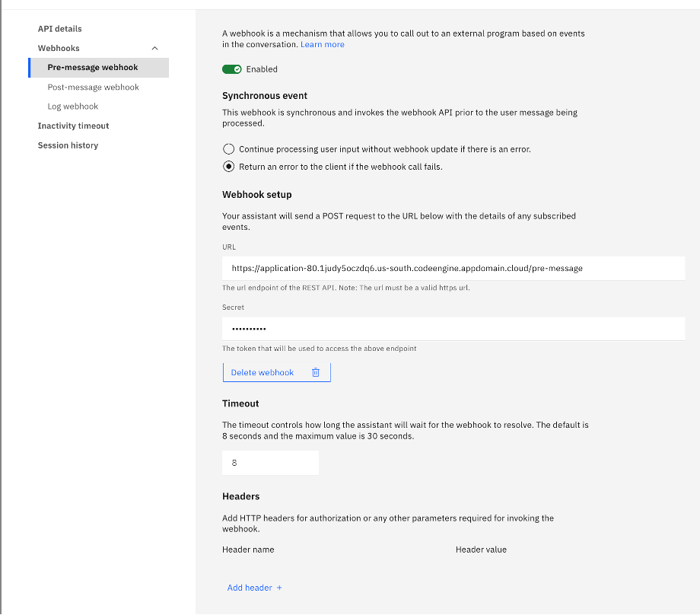The width and height of the screenshot is (700, 615).
Task: Click the trash icon beside Delete webhook
Action: point(316,372)
